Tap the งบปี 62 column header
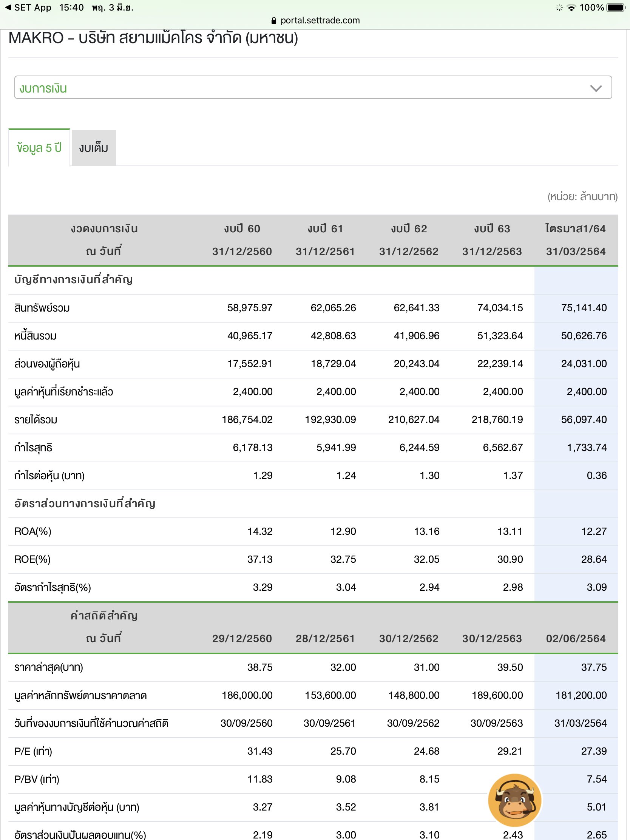 click(409, 229)
